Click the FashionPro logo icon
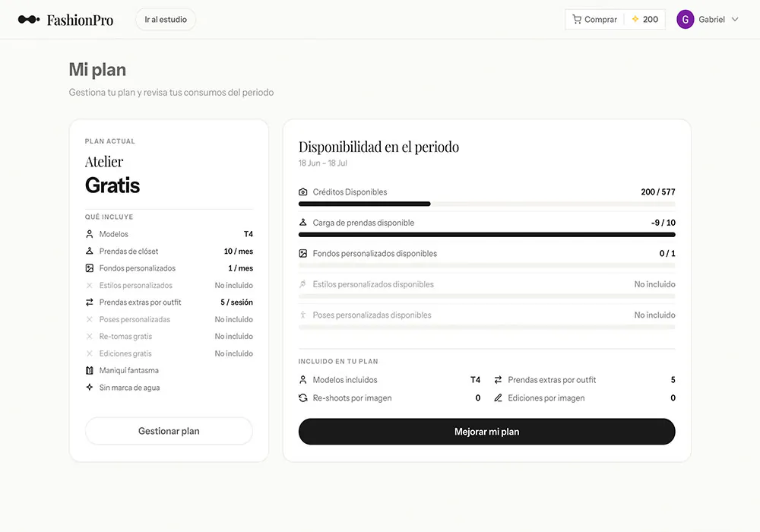Viewport: 760px width, 532px height. coord(29,20)
